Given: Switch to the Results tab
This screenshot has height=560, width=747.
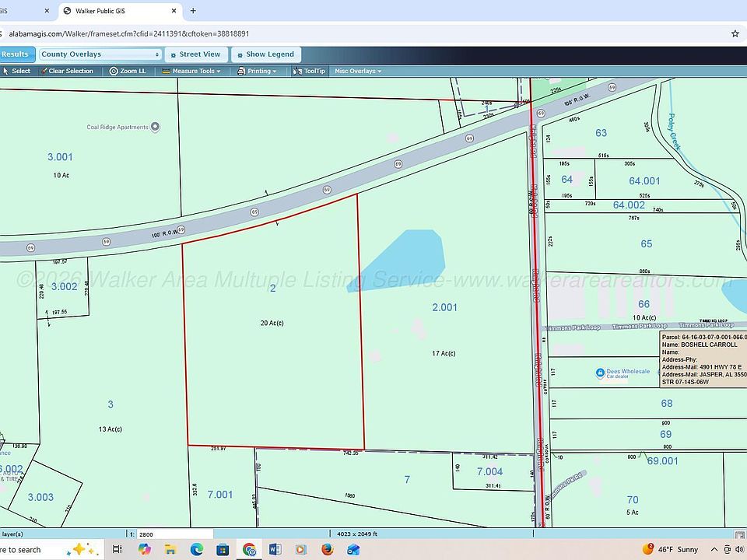Looking at the screenshot, I should pos(15,54).
